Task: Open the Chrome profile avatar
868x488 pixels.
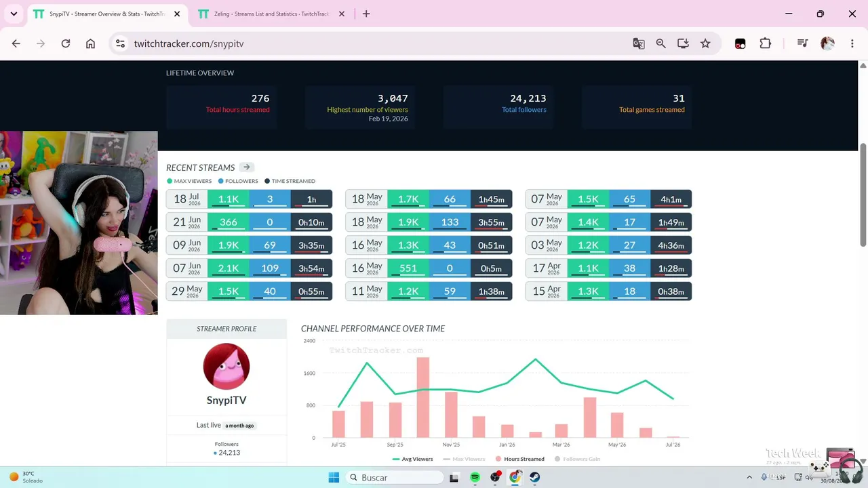Action: [827, 43]
